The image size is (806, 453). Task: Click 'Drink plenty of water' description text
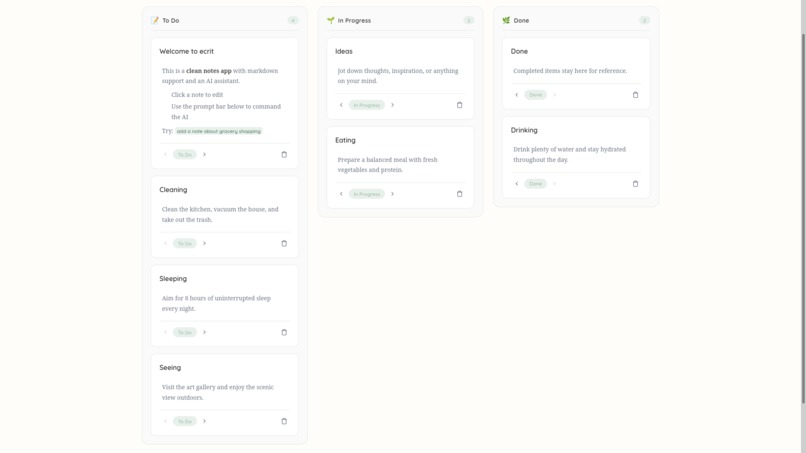570,155
